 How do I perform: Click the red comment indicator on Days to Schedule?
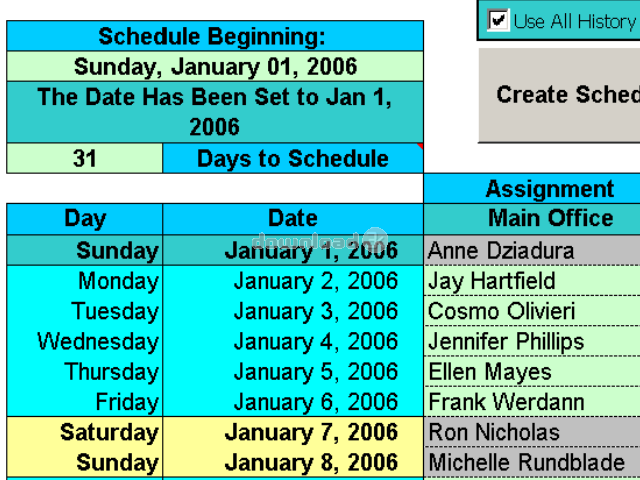pos(420,146)
